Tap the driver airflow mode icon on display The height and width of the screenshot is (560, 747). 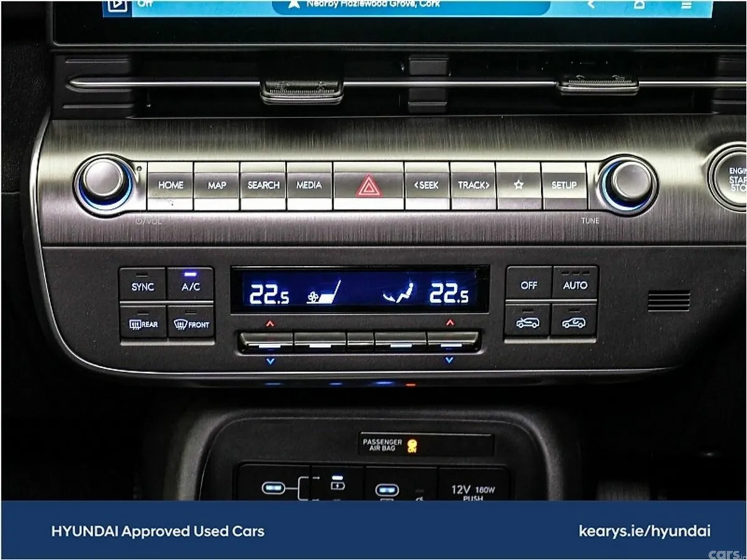324,292
